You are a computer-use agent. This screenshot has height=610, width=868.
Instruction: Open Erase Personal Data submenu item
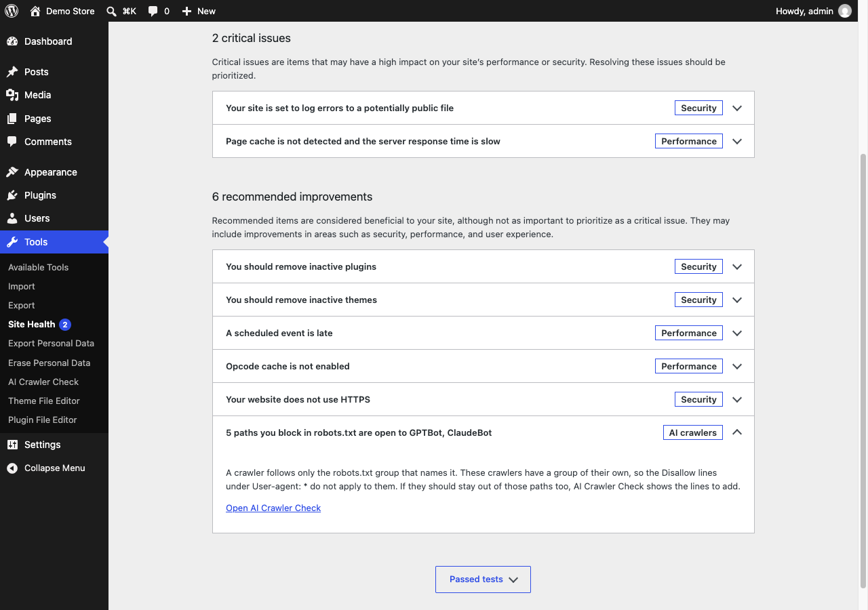(x=54, y=363)
